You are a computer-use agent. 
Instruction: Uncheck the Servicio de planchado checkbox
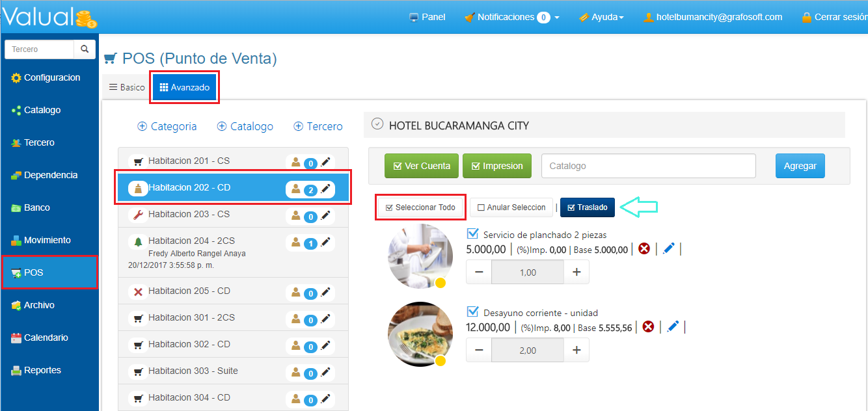[x=473, y=234]
